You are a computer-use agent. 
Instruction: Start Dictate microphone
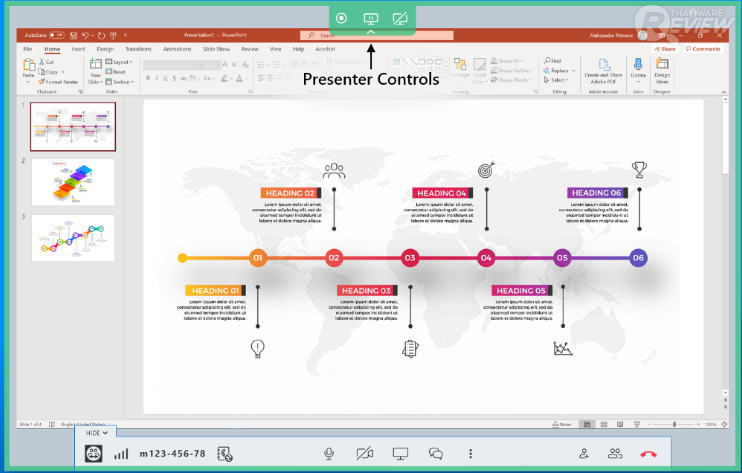click(638, 70)
